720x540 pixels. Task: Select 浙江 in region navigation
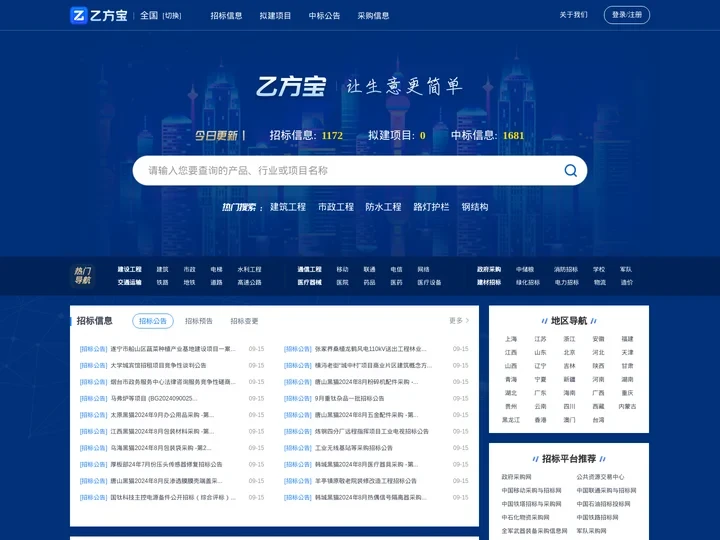coord(569,339)
